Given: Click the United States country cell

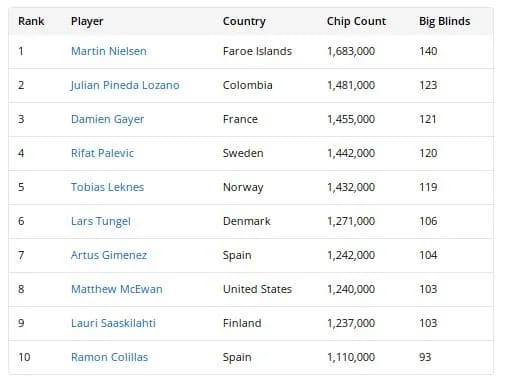Looking at the screenshot, I should pos(257,289).
